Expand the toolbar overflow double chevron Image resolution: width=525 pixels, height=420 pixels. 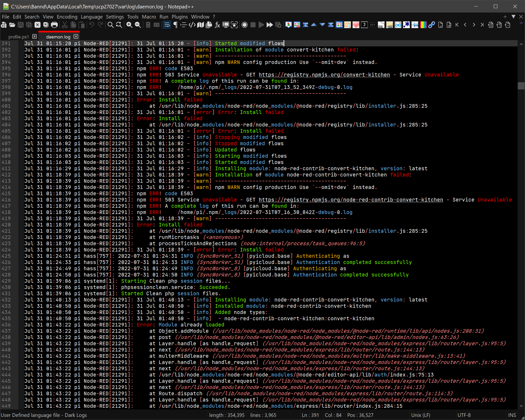pos(521,23)
